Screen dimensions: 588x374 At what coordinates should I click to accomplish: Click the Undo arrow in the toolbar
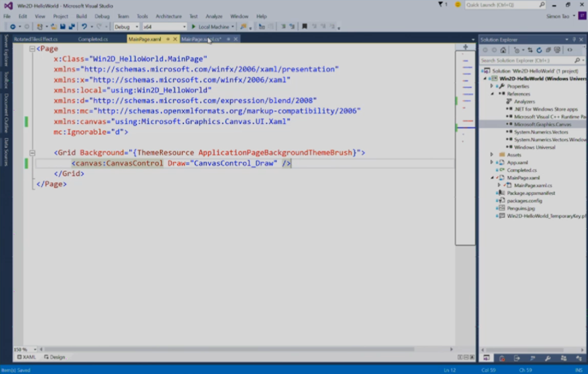84,26
